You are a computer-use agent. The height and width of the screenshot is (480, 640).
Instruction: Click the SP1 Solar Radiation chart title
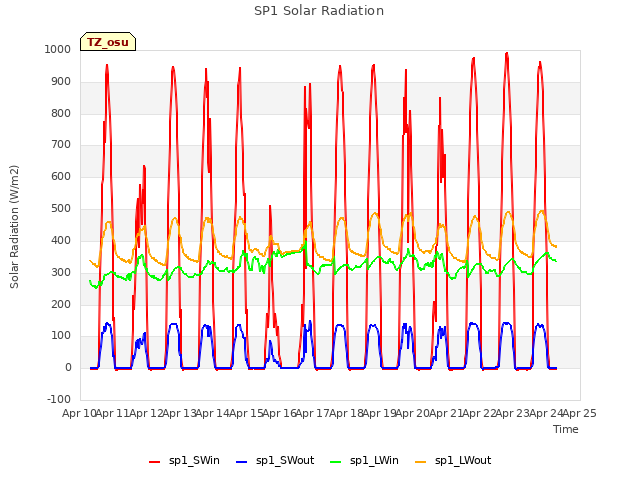(x=319, y=11)
